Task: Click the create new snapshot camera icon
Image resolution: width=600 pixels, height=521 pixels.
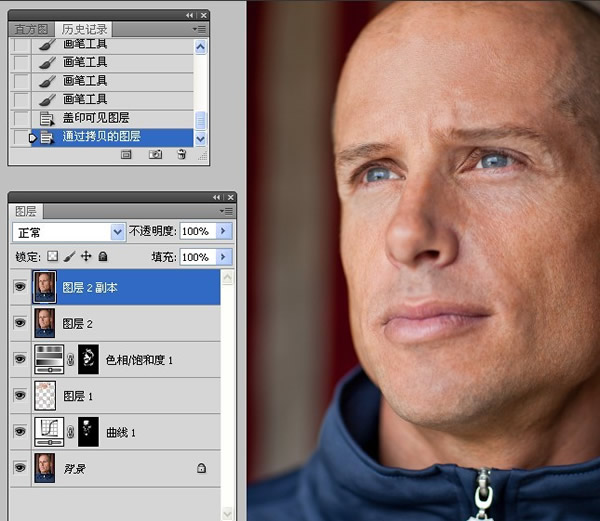Action: 155,155
